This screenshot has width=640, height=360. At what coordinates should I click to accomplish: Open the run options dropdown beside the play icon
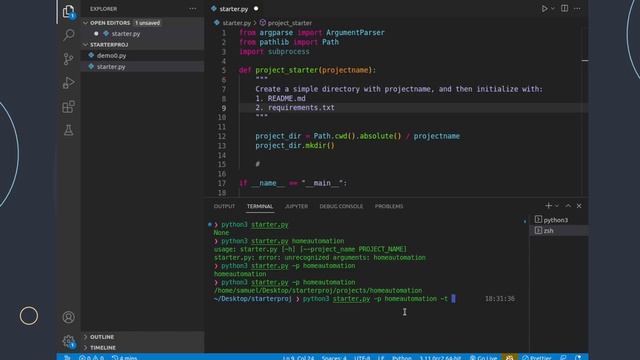click(553, 9)
